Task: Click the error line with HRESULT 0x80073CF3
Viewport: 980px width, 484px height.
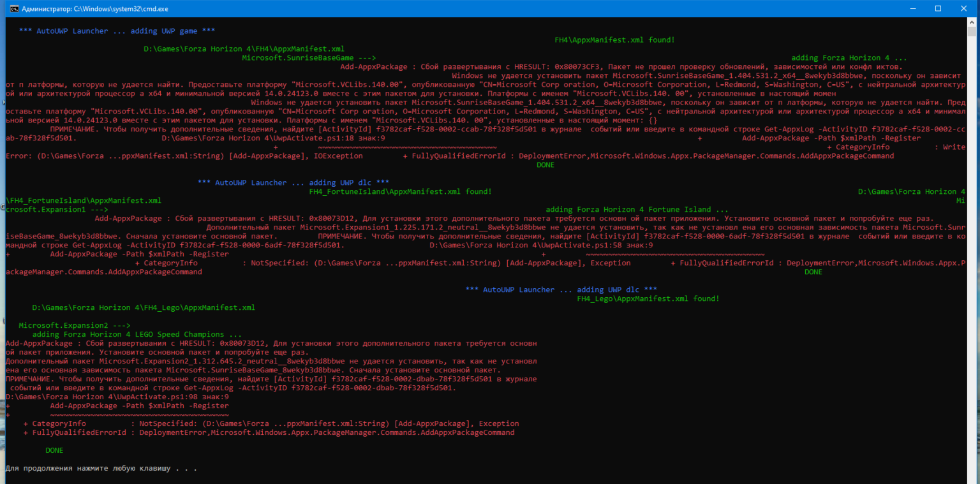Action: [621, 66]
